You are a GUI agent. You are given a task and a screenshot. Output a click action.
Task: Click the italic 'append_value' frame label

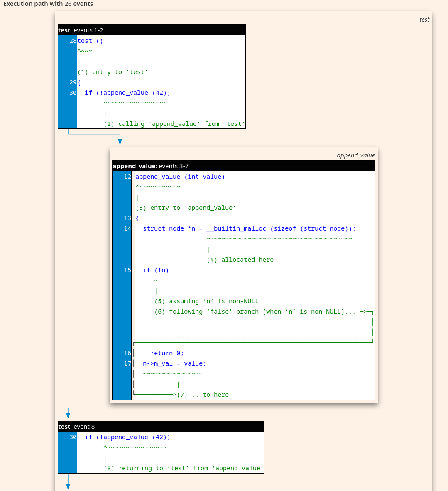tap(356, 155)
